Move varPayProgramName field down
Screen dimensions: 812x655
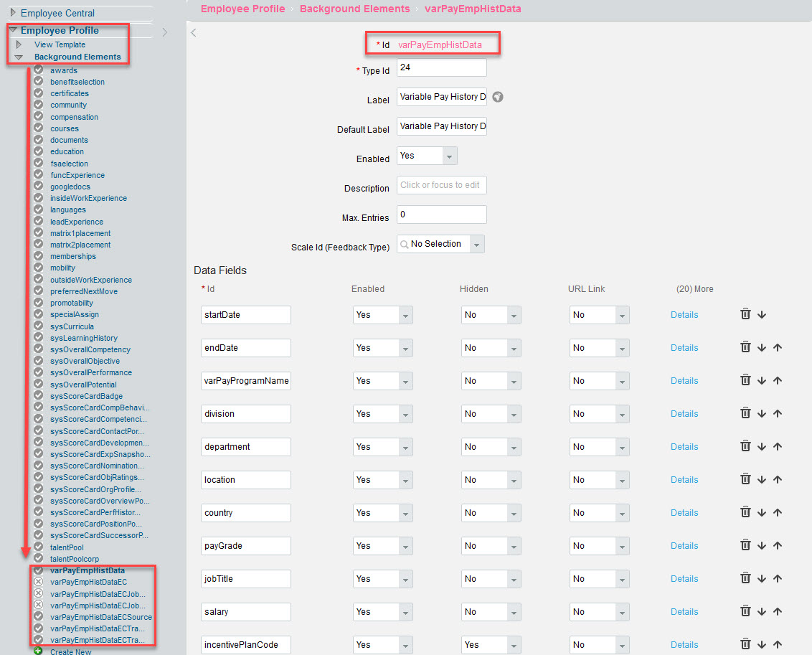tap(761, 380)
